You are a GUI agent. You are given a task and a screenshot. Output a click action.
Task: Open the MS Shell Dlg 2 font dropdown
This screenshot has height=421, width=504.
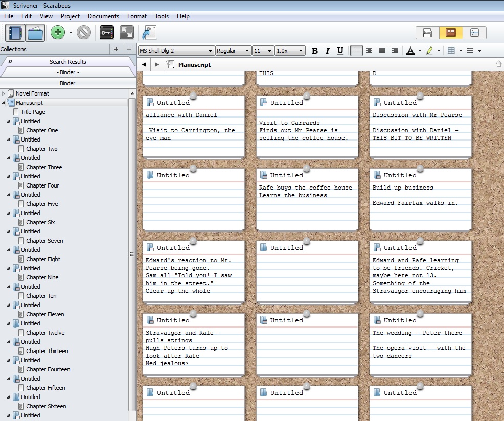click(x=176, y=51)
